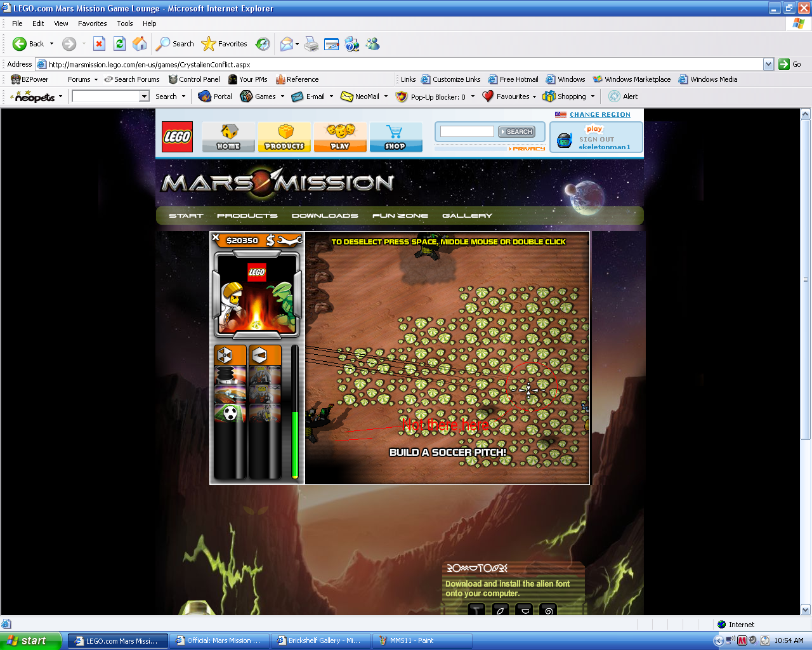Open the Tools menu
812x650 pixels.
(125, 23)
